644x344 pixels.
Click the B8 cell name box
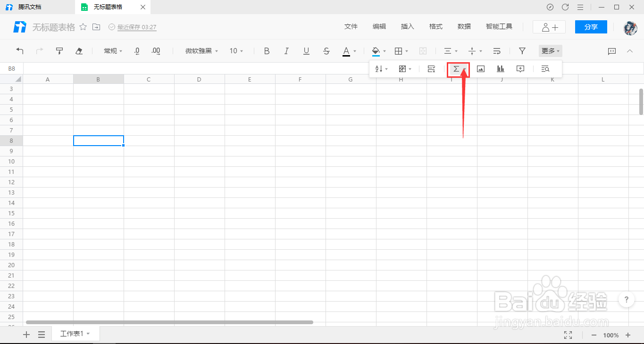click(x=12, y=69)
